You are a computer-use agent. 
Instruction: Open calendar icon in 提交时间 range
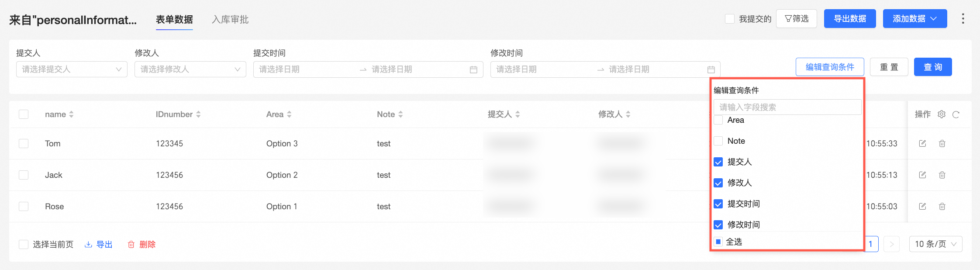[x=473, y=69]
